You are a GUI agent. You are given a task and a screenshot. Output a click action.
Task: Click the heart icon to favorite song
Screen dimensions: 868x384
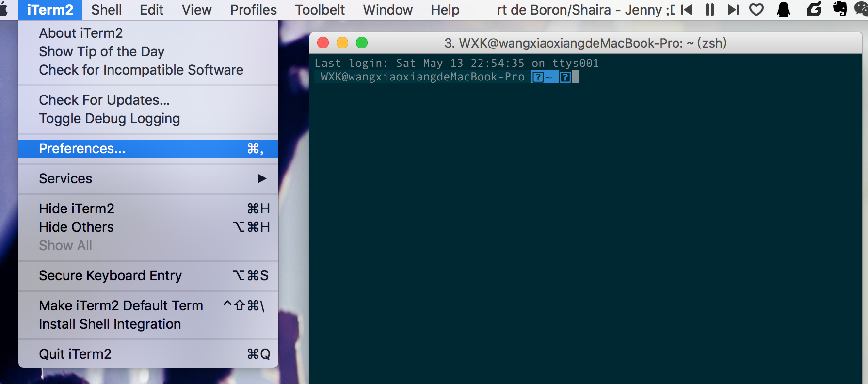coord(756,10)
